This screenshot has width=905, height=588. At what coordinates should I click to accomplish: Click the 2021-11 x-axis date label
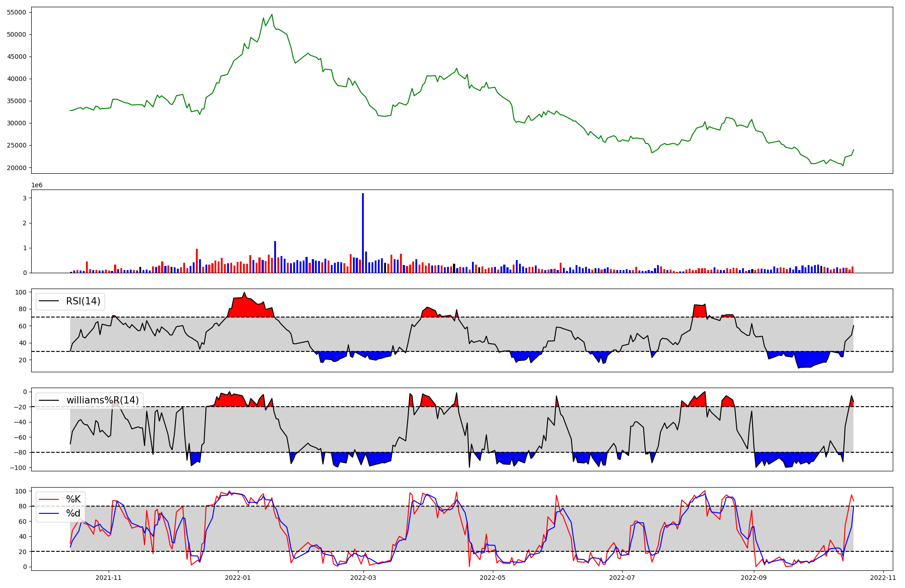tap(109, 578)
